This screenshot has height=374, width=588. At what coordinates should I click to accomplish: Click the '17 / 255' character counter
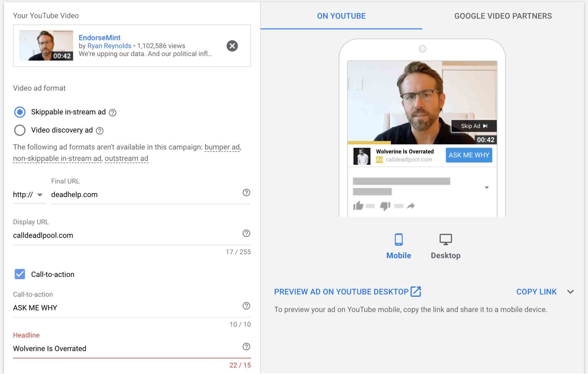click(x=238, y=252)
